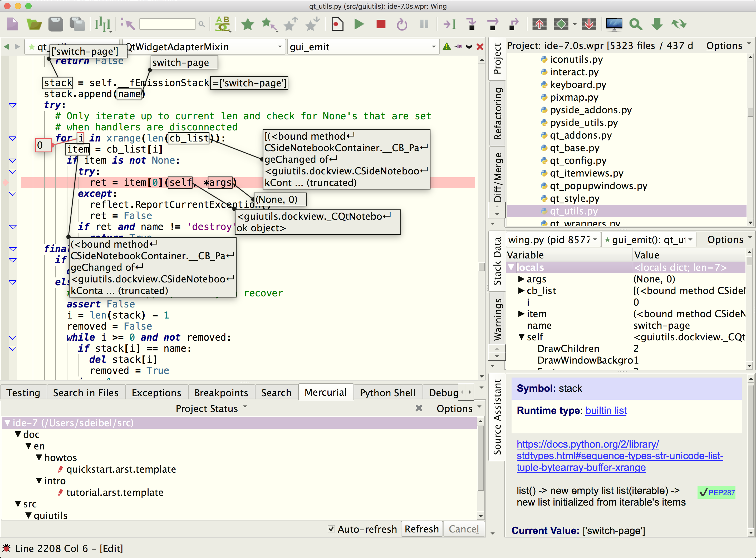This screenshot has width=756, height=558.
Task: Click the Run/Play debug button
Action: [359, 24]
